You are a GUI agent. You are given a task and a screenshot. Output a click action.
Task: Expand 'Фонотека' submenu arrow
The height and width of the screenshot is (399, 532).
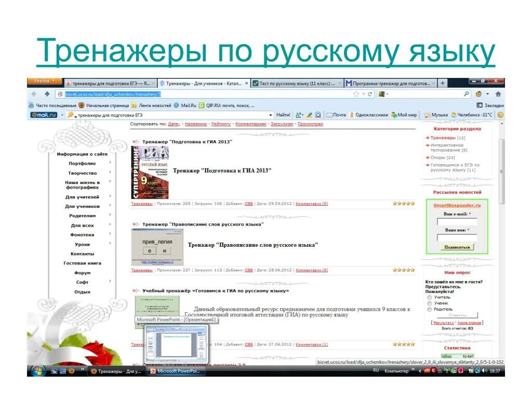[x=110, y=234]
